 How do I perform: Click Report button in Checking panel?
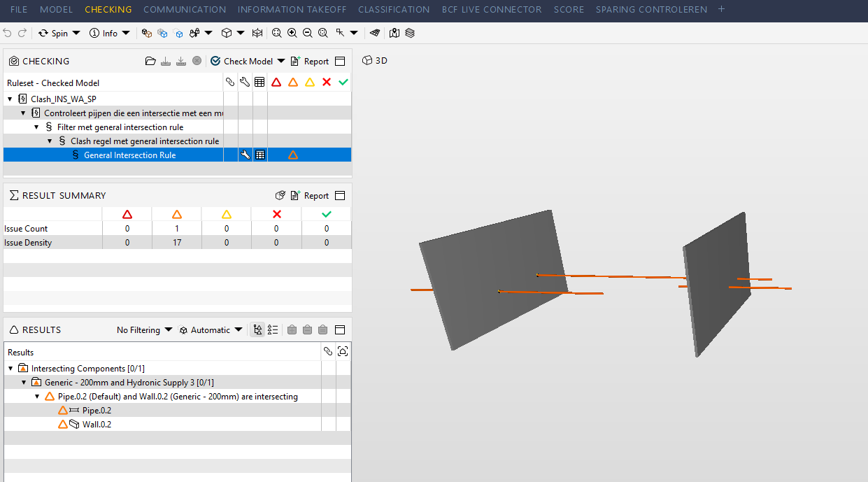click(310, 61)
